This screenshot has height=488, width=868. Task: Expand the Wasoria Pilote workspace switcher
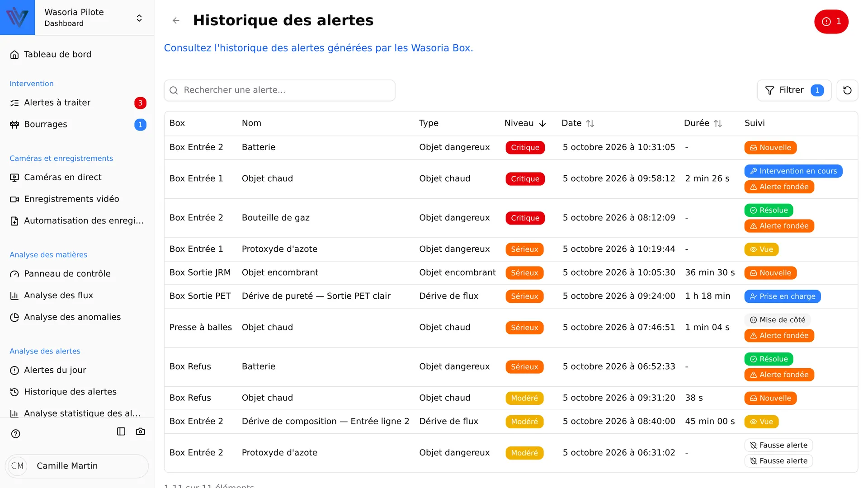click(x=139, y=18)
